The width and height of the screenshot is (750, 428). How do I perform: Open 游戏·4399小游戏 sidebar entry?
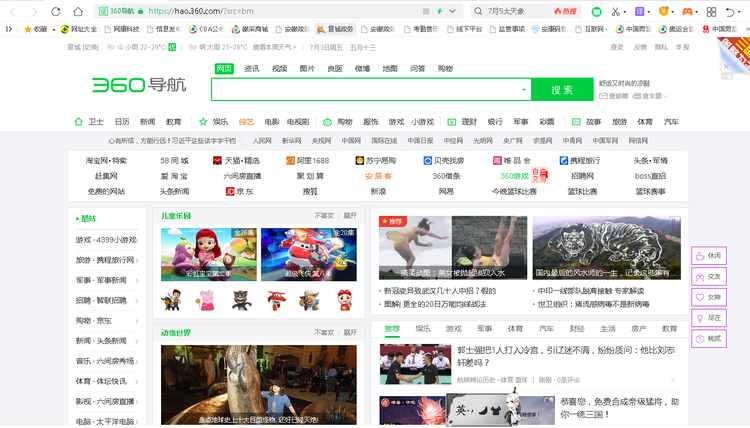pos(106,240)
